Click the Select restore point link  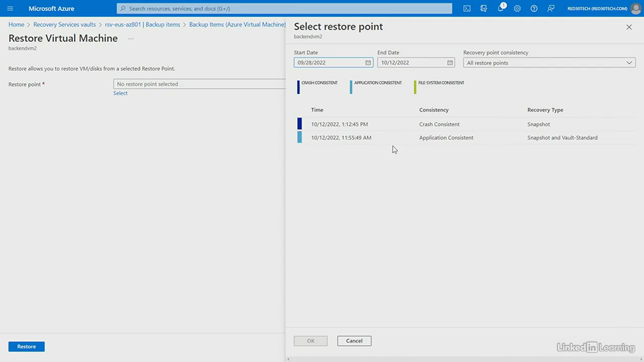(x=120, y=93)
